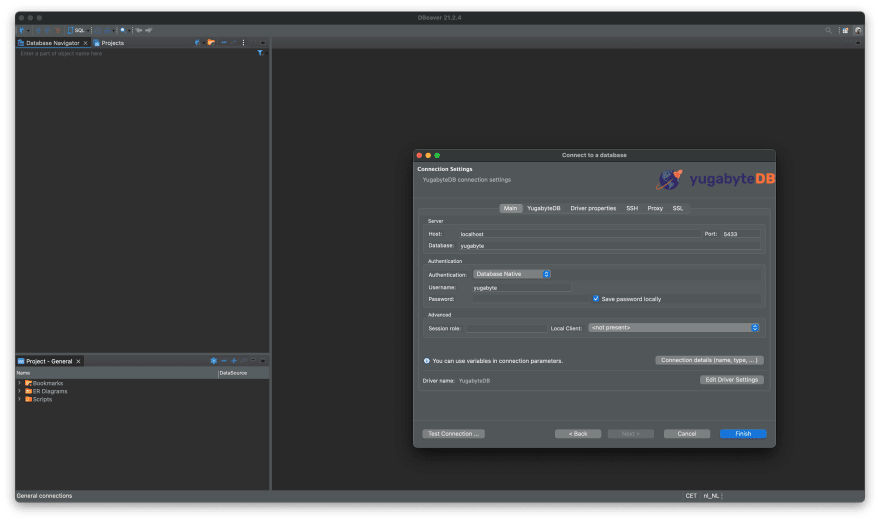Switch to the Proxy tab

click(655, 208)
